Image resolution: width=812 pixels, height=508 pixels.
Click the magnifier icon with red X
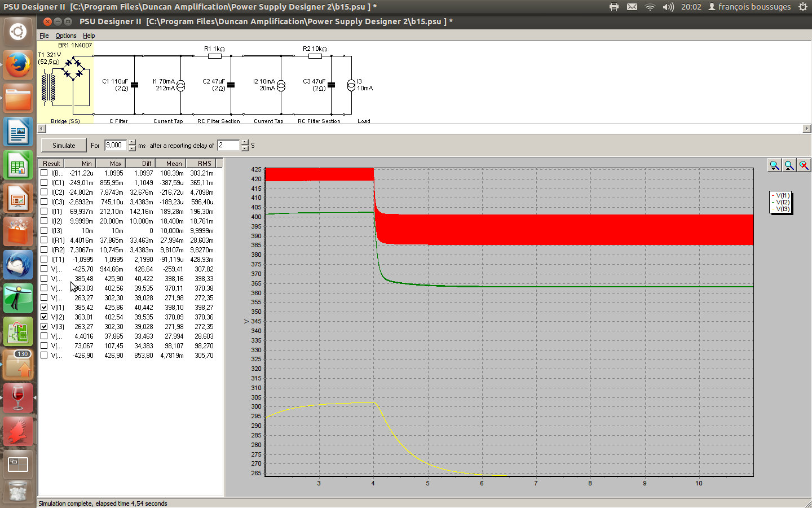[804, 165]
